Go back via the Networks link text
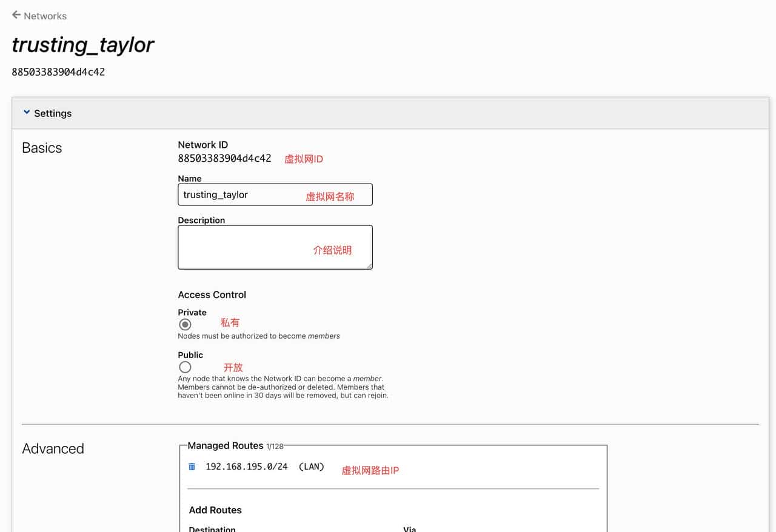Image resolution: width=776 pixels, height=532 pixels. point(45,16)
